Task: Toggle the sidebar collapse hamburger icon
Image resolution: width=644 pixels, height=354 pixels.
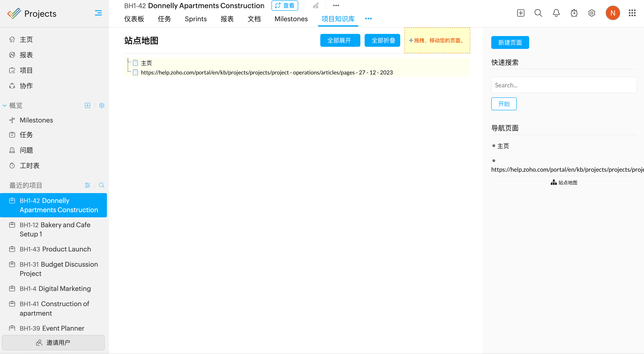Action: point(98,13)
